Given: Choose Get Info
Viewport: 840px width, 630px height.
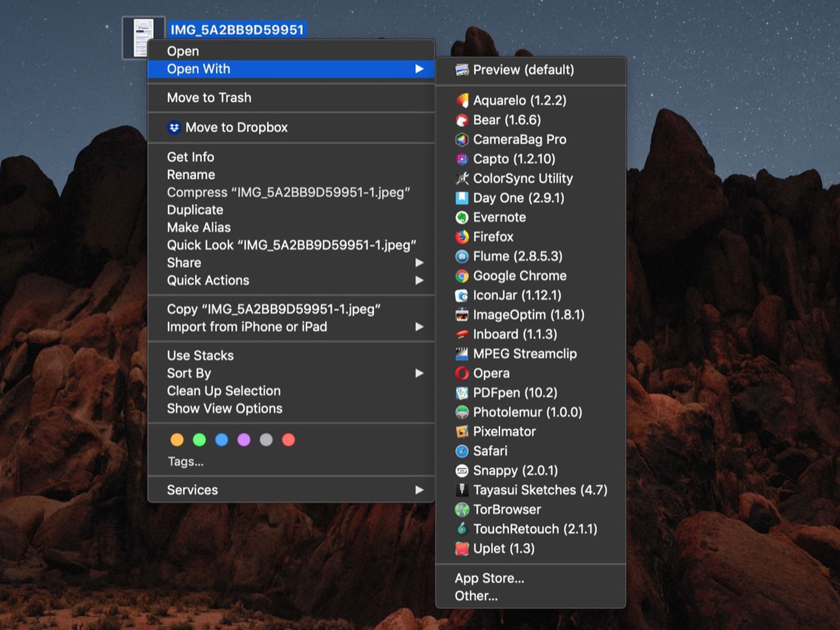Looking at the screenshot, I should (291, 157).
